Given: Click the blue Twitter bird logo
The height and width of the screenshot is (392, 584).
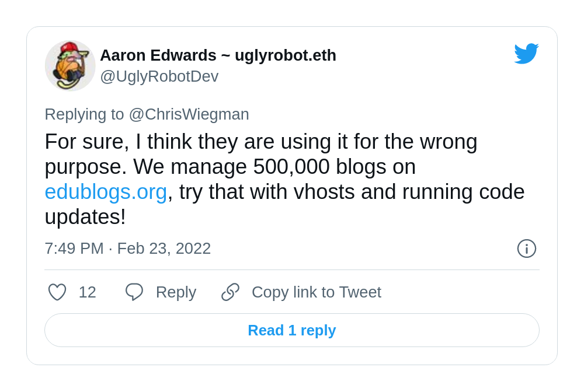Looking at the screenshot, I should tap(526, 54).
